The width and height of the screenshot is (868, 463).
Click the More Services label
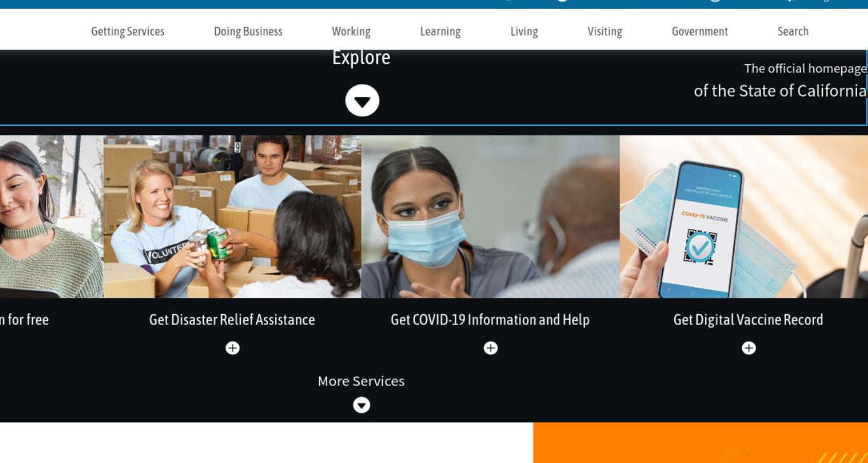(361, 381)
